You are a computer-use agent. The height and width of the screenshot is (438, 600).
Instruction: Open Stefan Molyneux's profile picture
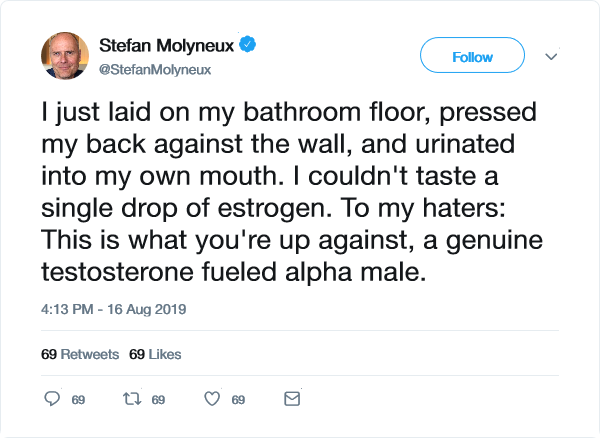coord(65,57)
